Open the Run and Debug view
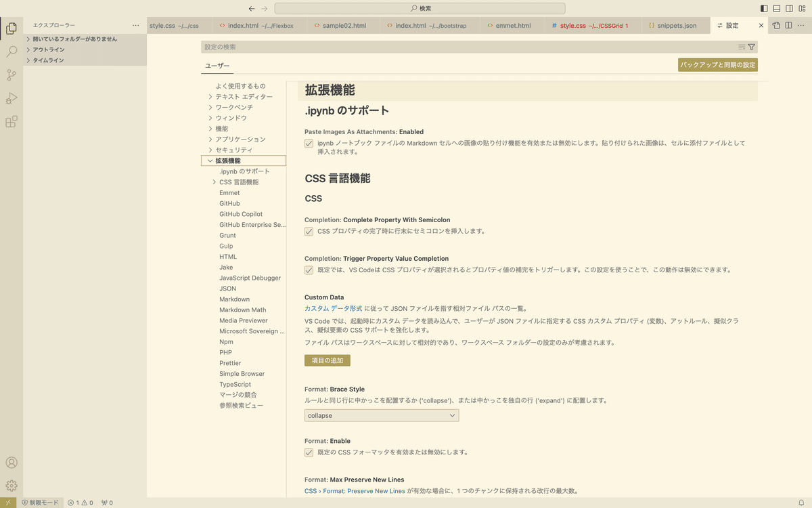Viewport: 812px width, 508px height. tap(12, 99)
